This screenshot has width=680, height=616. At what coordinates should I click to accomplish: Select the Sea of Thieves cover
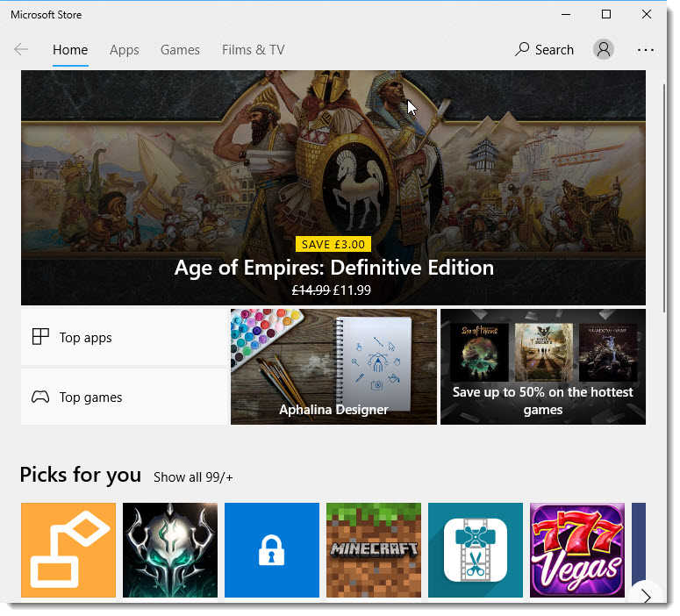[479, 352]
